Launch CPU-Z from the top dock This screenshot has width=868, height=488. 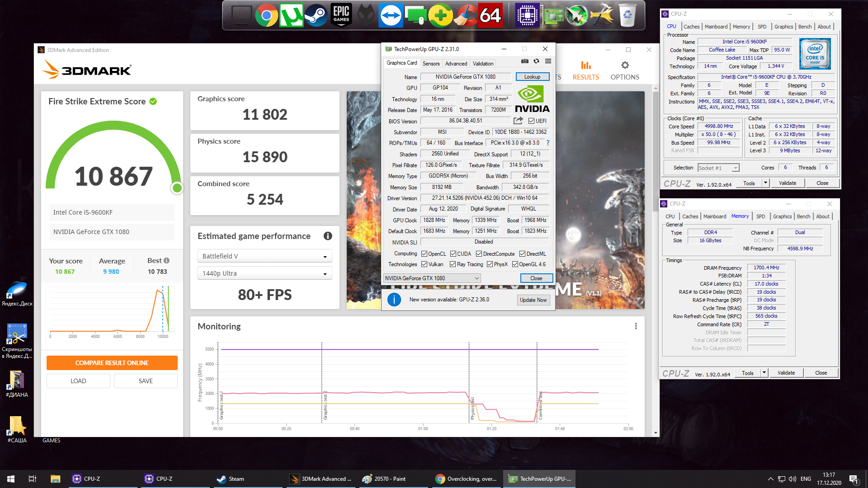click(527, 16)
